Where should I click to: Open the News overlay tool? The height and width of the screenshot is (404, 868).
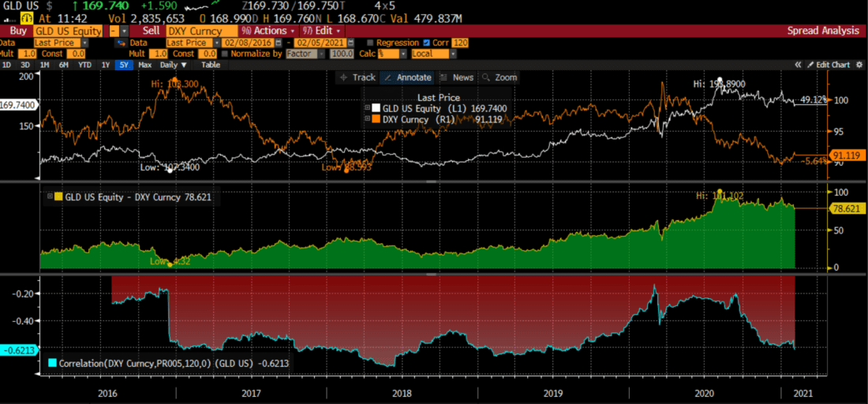(458, 77)
